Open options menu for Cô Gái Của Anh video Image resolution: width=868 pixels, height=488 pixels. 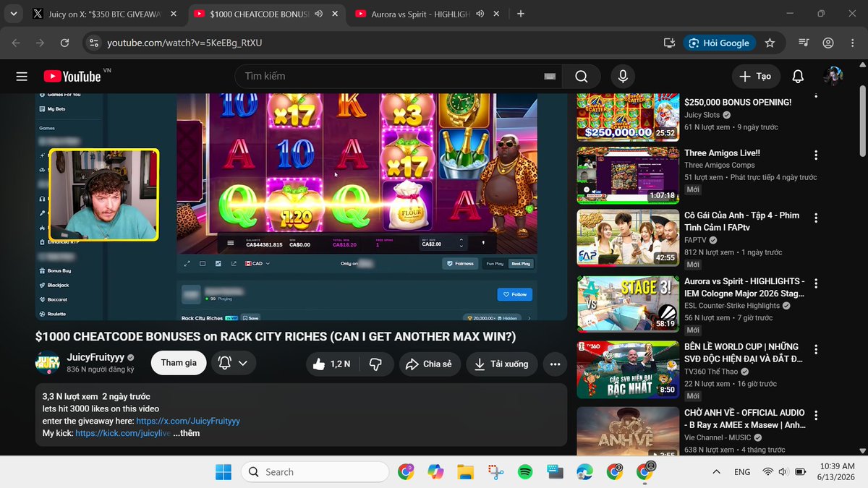pyautogui.click(x=816, y=218)
